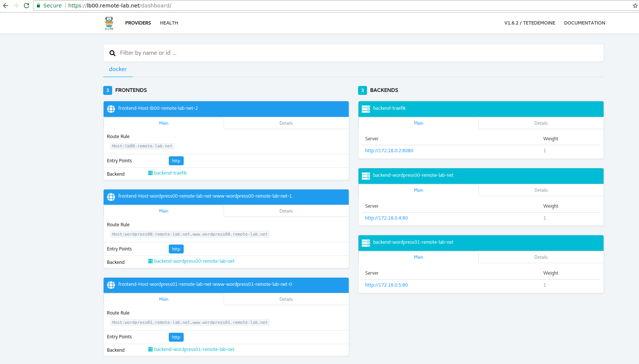Click the Traefik gopher logo

coord(109,23)
